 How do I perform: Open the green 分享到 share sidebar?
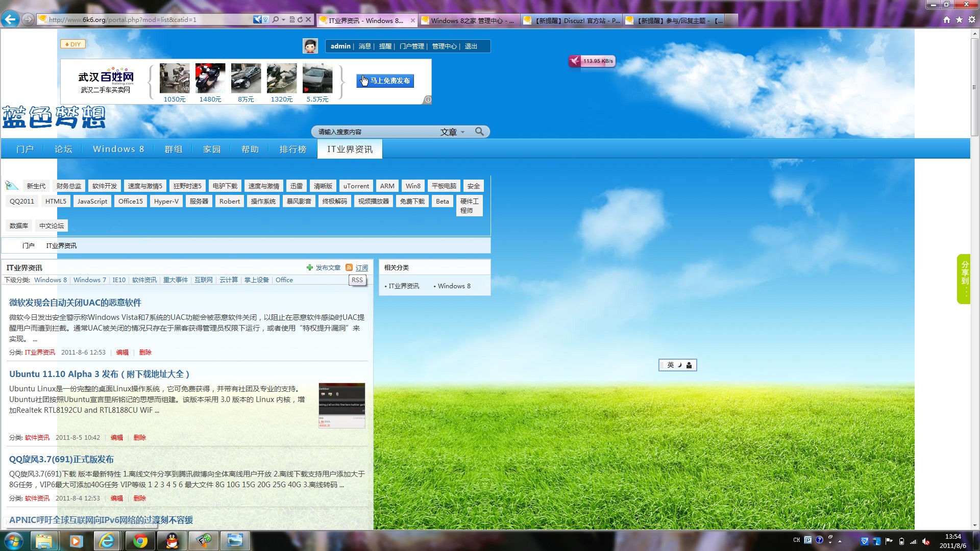pyautogui.click(x=964, y=279)
